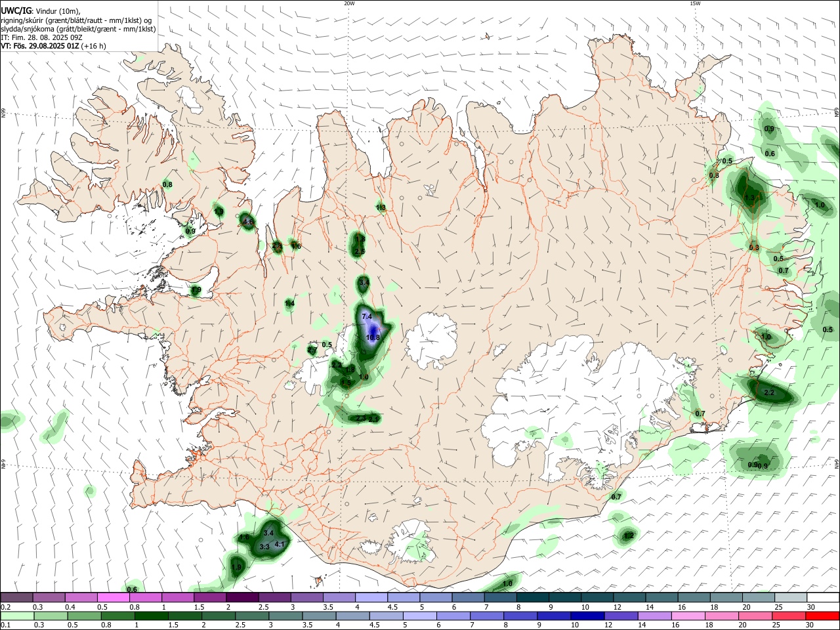Click the 3.3 precipitation value

pos(264,546)
